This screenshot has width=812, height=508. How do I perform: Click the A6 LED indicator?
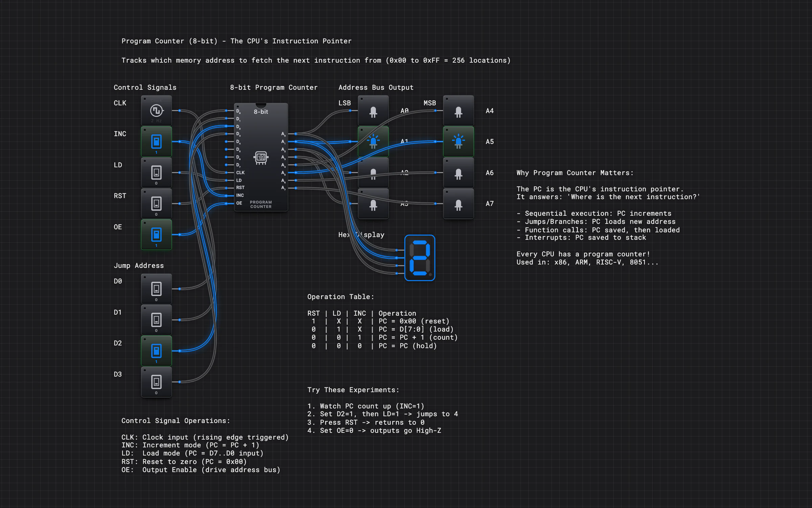(x=458, y=173)
